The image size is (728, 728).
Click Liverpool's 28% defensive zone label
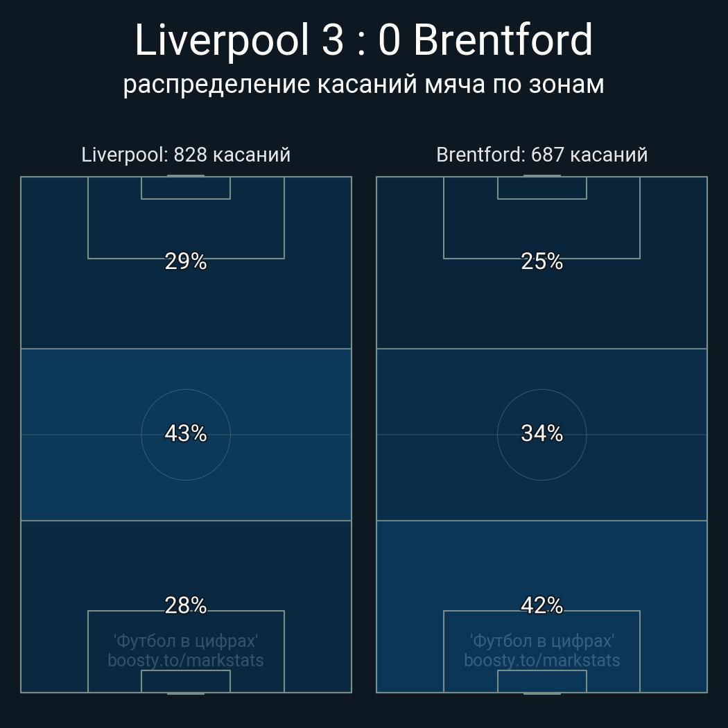coord(186,605)
